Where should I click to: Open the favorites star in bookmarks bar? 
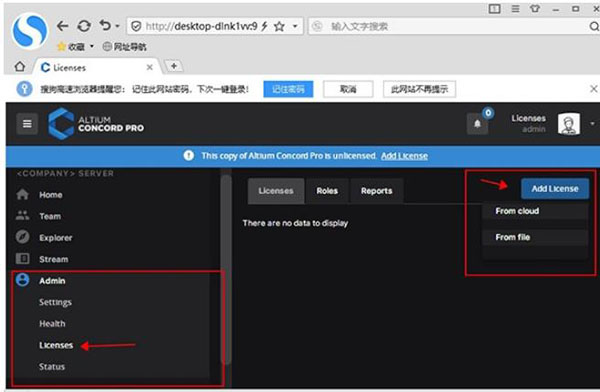(x=61, y=47)
